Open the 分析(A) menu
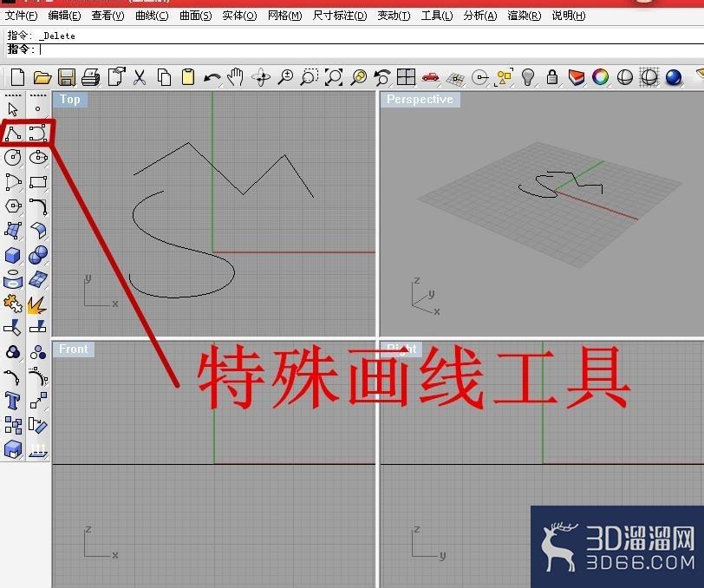This screenshot has width=704, height=588. pyautogui.click(x=480, y=16)
